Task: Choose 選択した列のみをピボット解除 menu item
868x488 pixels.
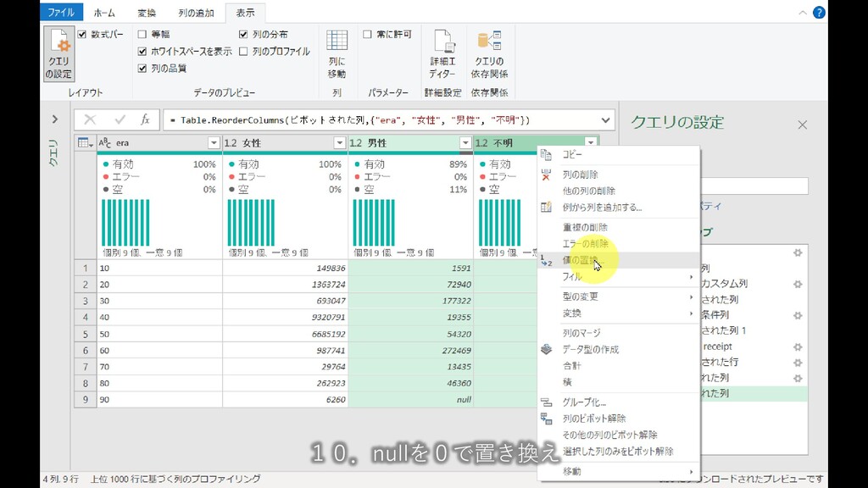Action: 619,452
